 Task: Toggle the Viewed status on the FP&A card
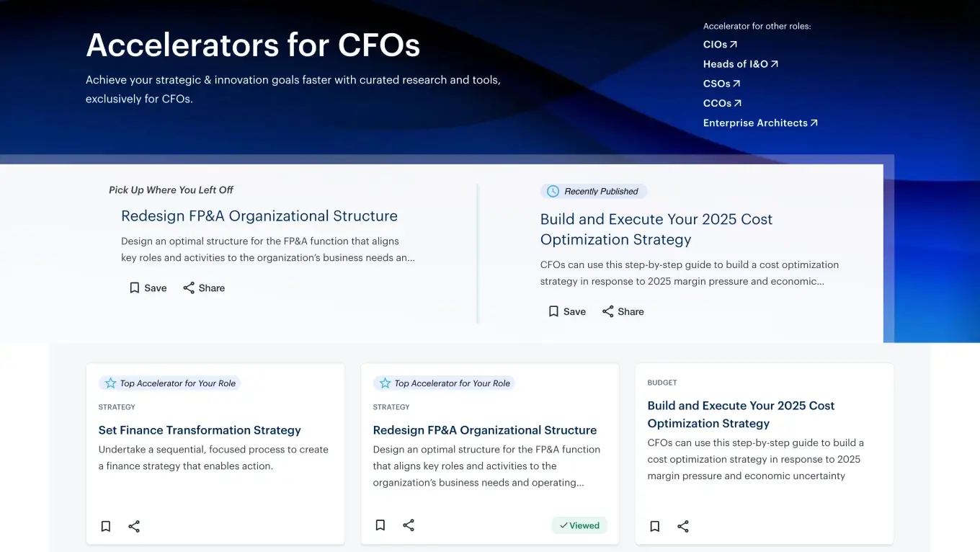579,525
